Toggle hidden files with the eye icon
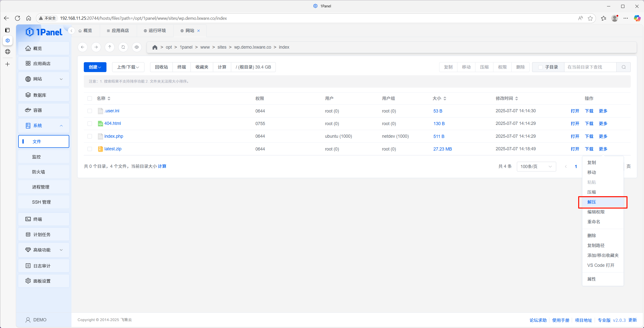Image resolution: width=644 pixels, height=328 pixels. (137, 47)
